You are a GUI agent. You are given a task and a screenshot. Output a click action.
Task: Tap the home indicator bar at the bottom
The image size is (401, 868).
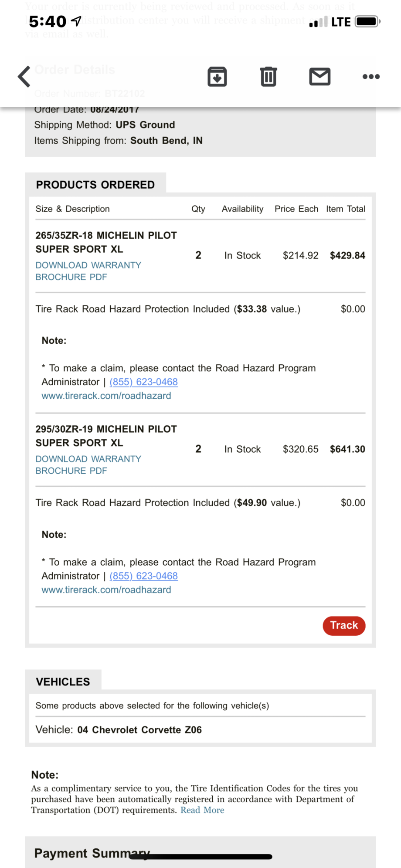pyautogui.click(x=201, y=857)
